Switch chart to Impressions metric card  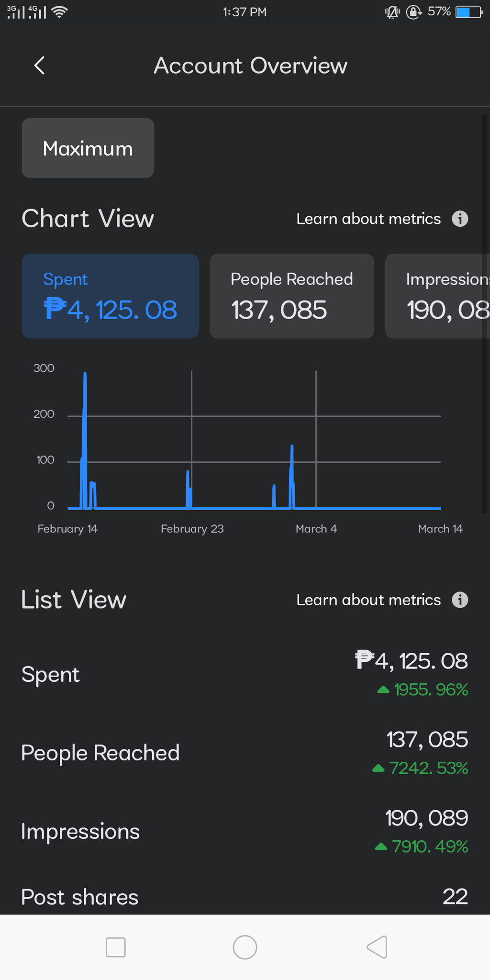pos(438,296)
